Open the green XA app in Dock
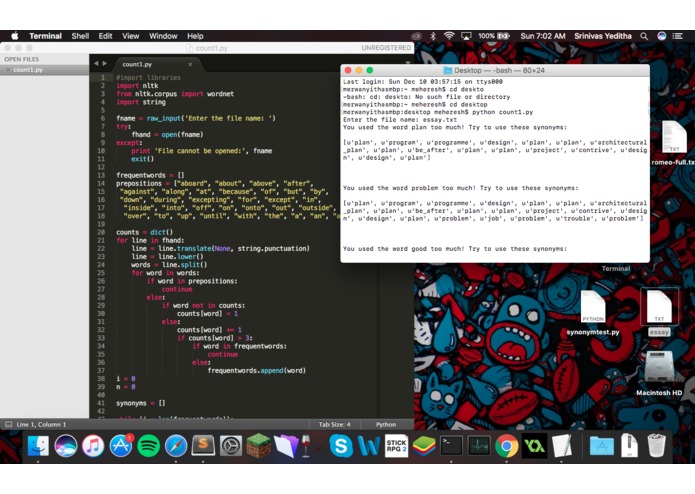Screen dimensions: 695x494 pos(534,446)
